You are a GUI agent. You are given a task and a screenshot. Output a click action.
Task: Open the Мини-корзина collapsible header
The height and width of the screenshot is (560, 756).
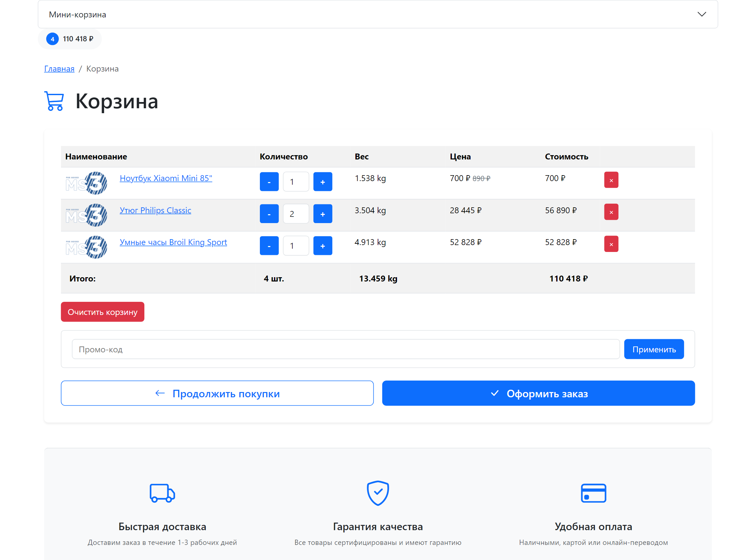(378, 14)
